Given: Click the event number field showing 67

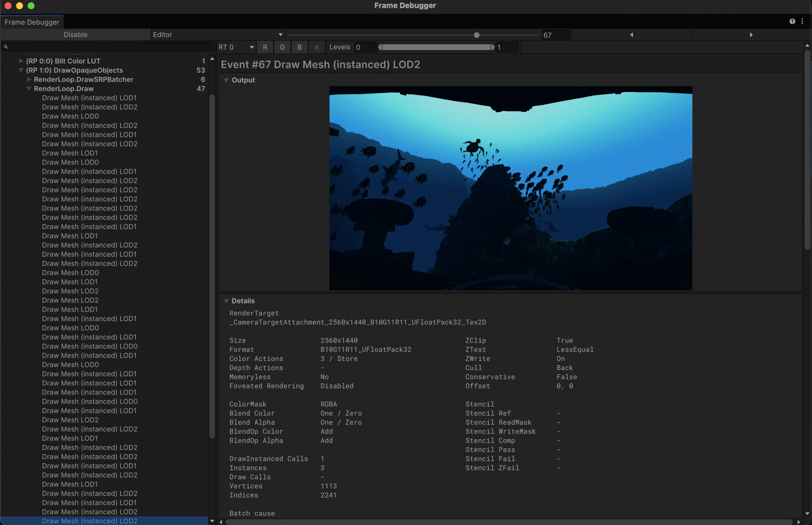Looking at the screenshot, I should pos(556,35).
